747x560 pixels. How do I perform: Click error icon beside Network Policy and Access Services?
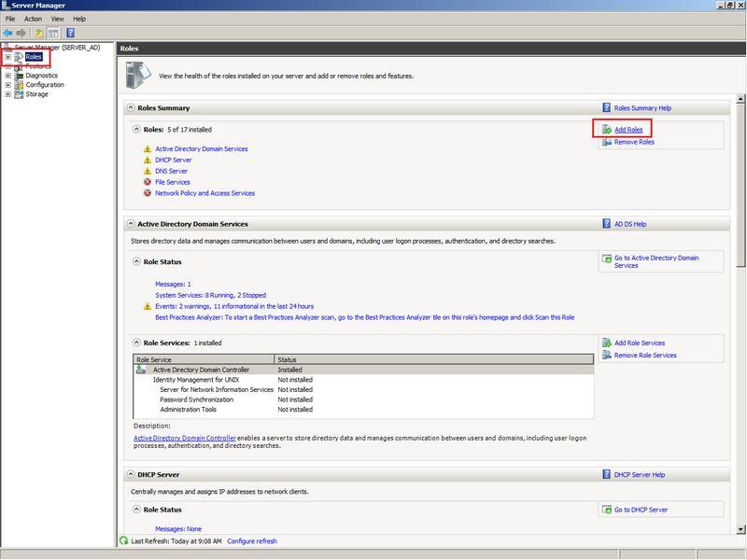[x=148, y=193]
